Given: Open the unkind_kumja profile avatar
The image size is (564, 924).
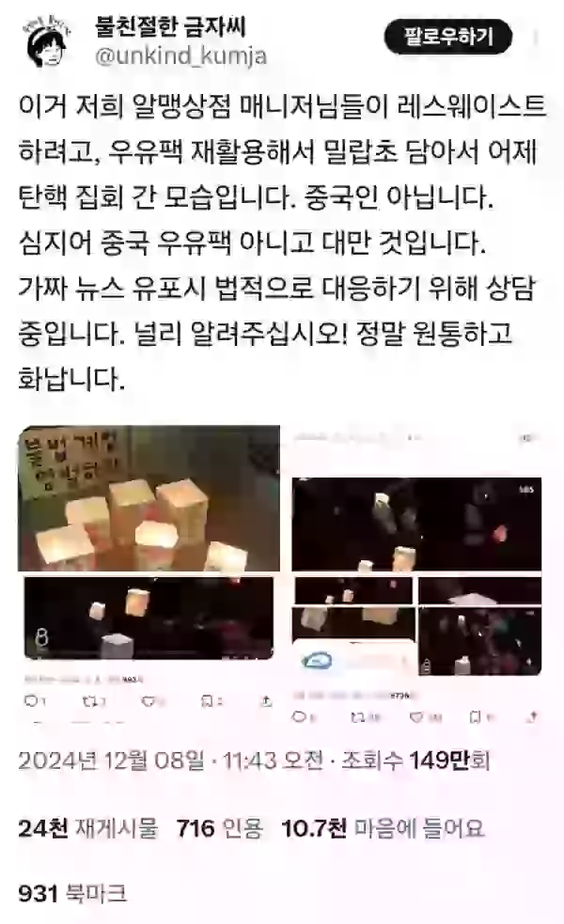Looking at the screenshot, I should [x=45, y=42].
